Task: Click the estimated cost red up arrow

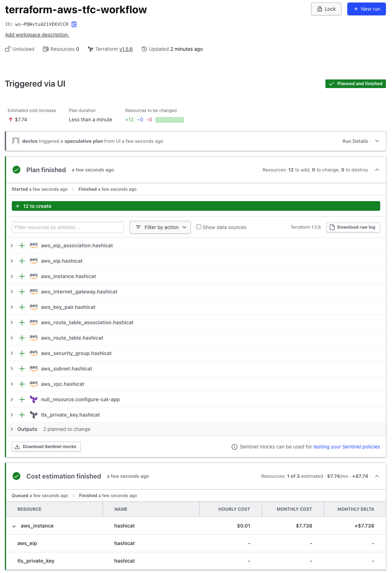Action: tap(11, 120)
